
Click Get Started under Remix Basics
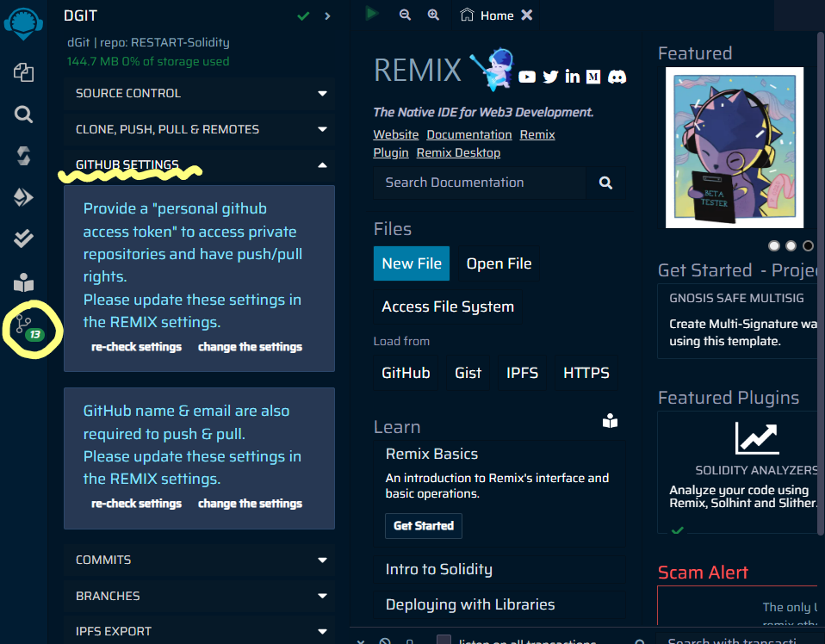(x=424, y=526)
